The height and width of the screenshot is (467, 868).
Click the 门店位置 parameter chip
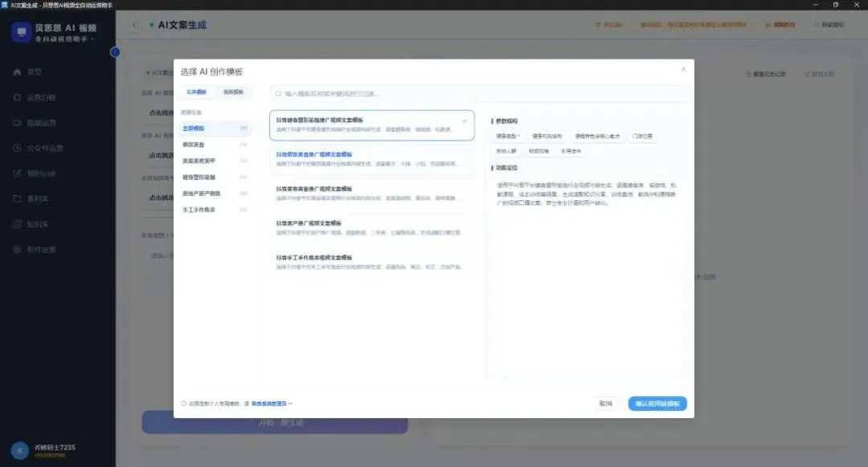[x=642, y=136]
